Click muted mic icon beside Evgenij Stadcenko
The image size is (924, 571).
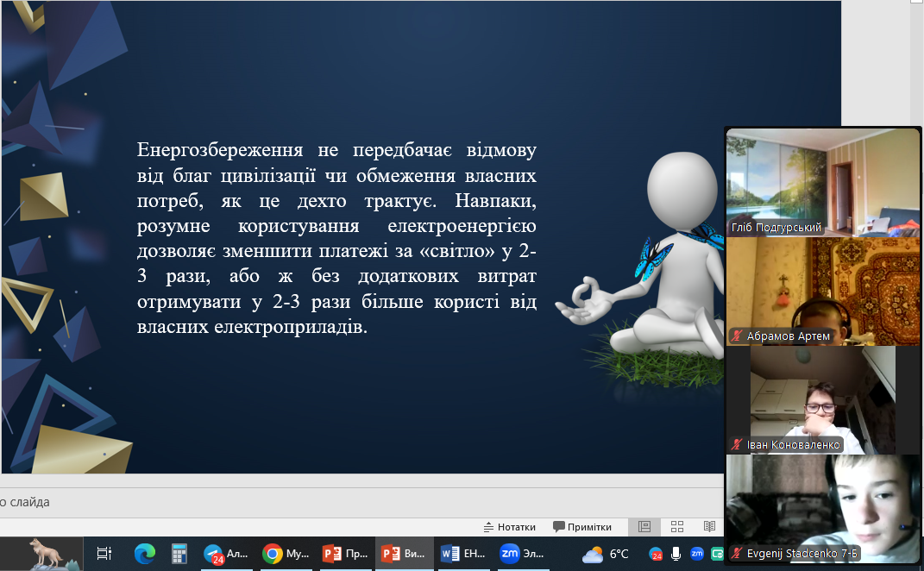click(x=737, y=554)
